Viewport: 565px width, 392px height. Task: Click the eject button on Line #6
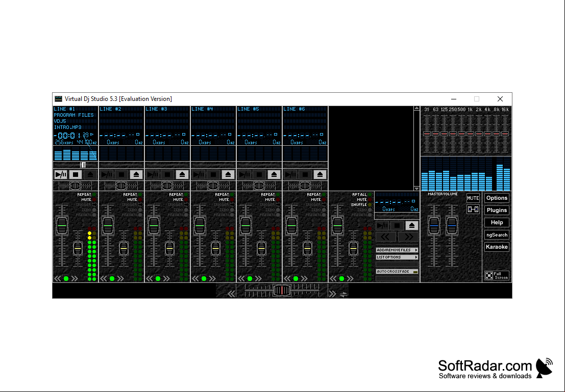320,175
